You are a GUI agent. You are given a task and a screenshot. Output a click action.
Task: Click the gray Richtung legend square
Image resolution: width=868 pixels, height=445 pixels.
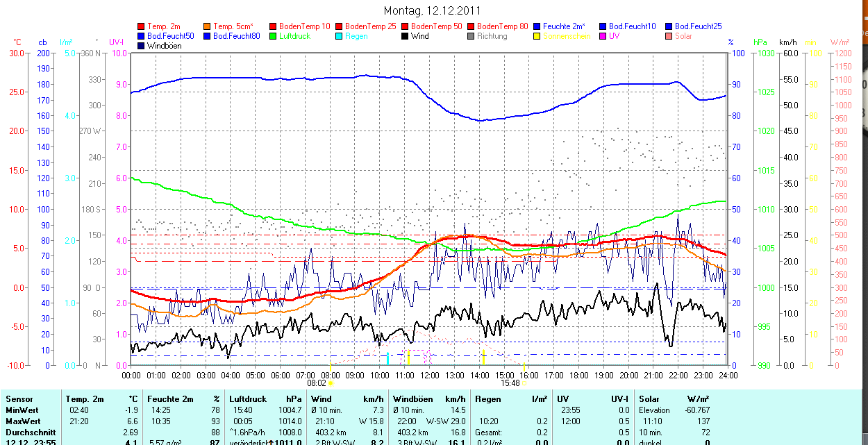coord(471,36)
